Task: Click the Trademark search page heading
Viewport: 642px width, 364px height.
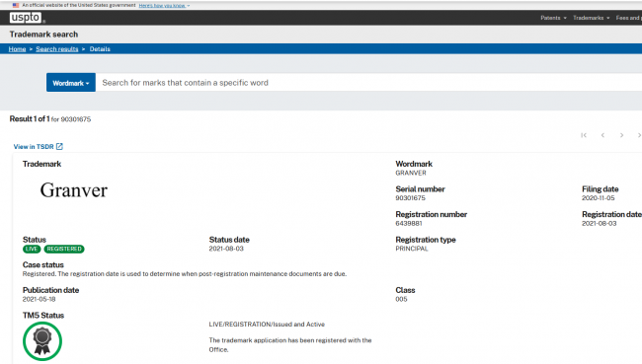Action: click(43, 35)
